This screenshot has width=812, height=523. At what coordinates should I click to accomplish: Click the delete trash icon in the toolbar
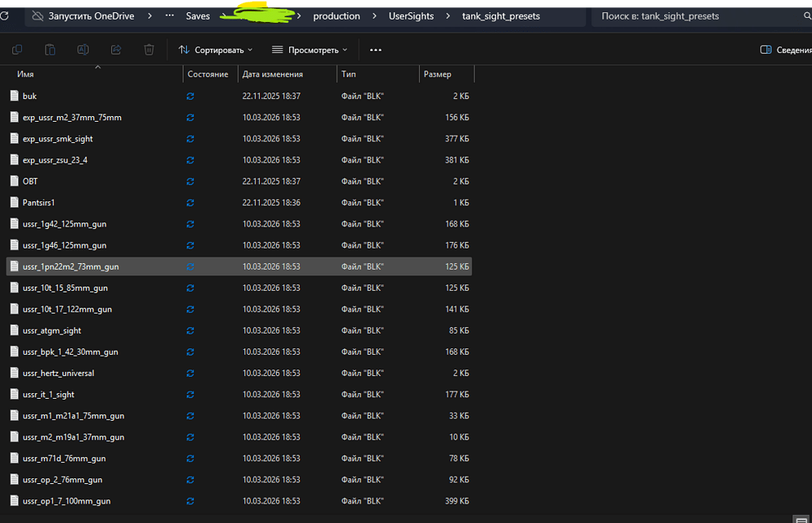coord(149,50)
